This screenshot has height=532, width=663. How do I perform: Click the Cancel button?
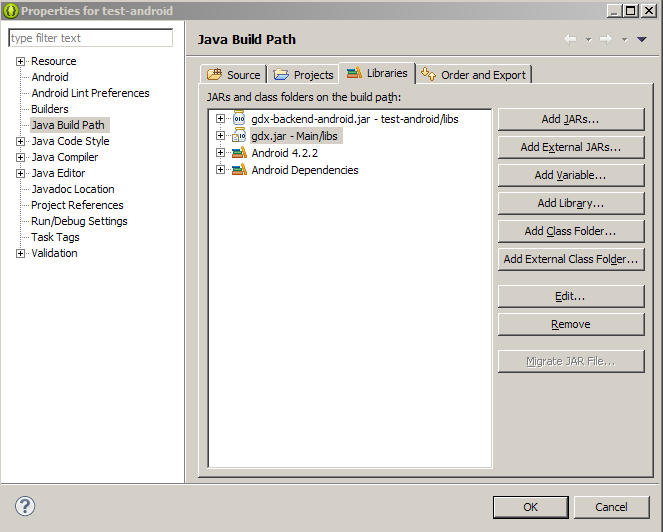[611, 507]
